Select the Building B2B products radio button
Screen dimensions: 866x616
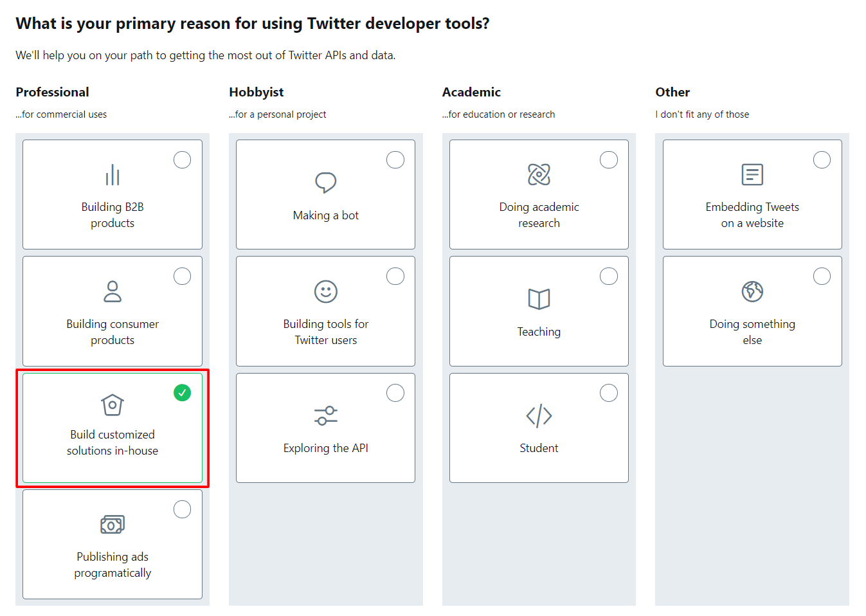[x=182, y=159]
